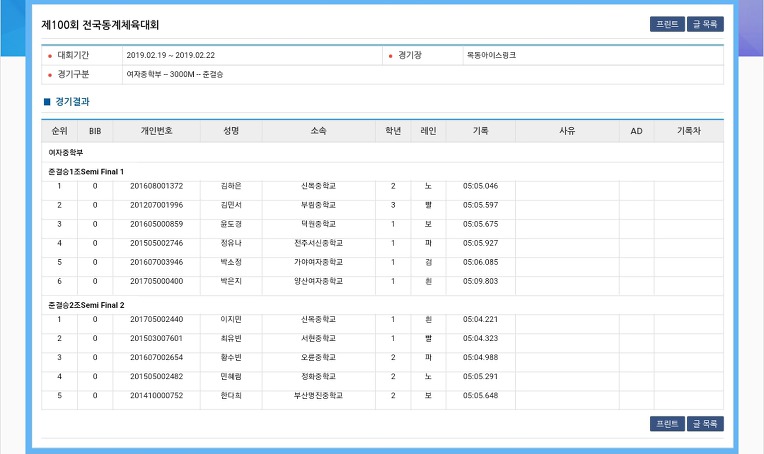Click the 기록 column header
The height and width of the screenshot is (454, 764).
click(480, 131)
